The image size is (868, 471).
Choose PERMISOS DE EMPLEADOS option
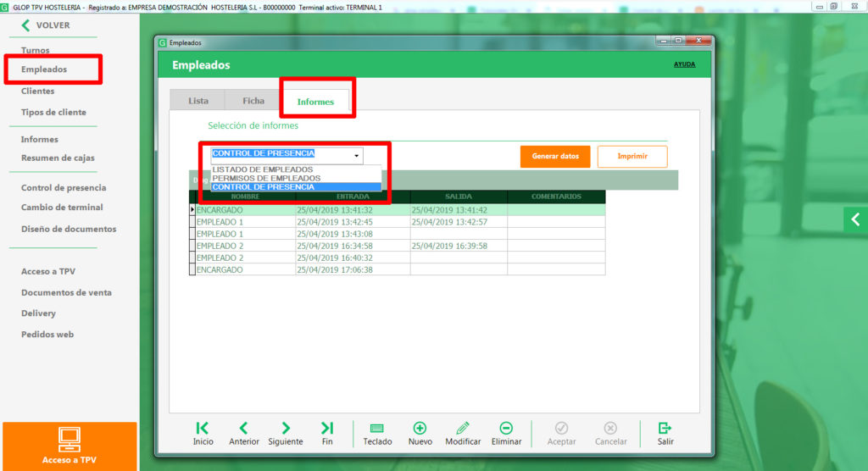pos(266,178)
